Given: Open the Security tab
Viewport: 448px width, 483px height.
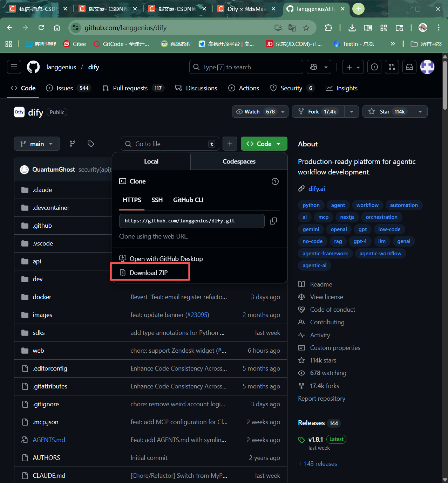Looking at the screenshot, I should [x=292, y=88].
